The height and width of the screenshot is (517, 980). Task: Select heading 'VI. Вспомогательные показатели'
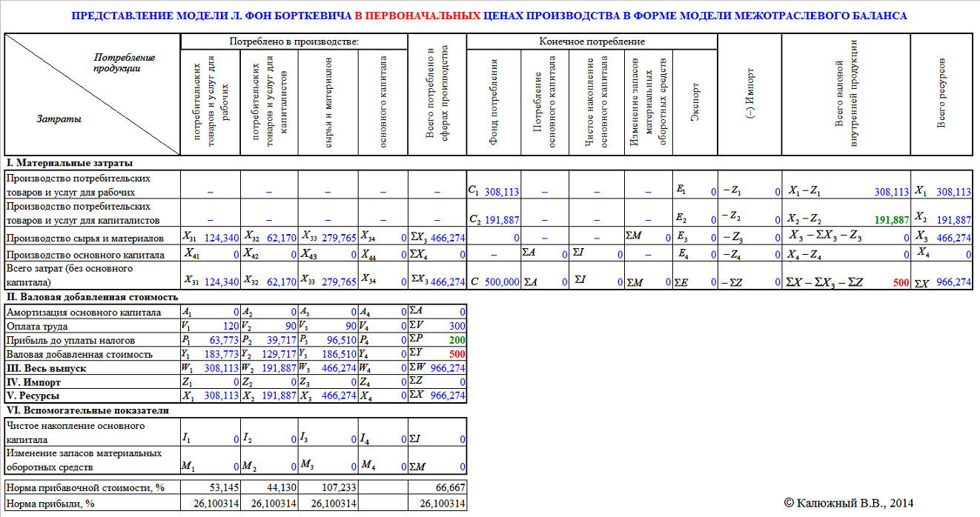click(x=87, y=410)
